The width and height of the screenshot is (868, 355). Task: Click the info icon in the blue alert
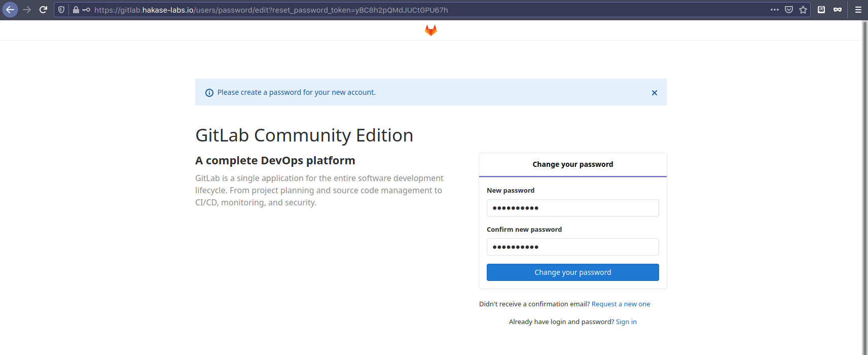coord(209,93)
